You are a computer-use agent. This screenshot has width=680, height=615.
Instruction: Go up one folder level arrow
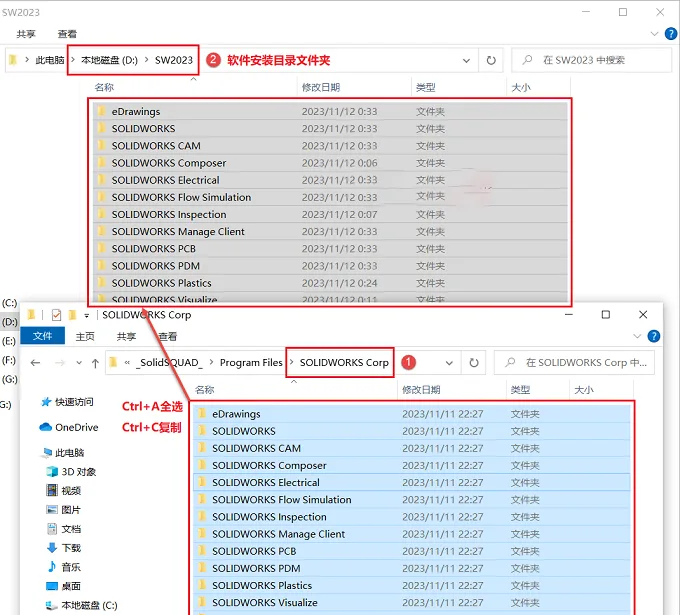tap(95, 363)
